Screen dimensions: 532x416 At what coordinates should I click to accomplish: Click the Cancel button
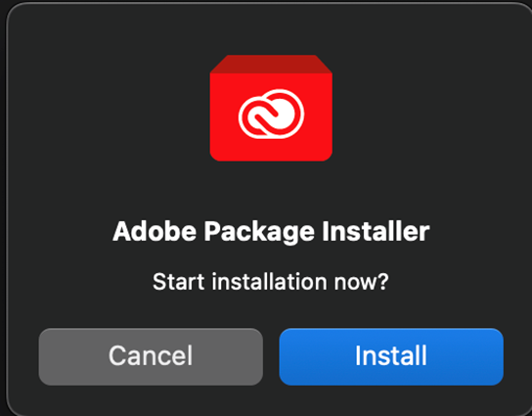[x=151, y=356]
